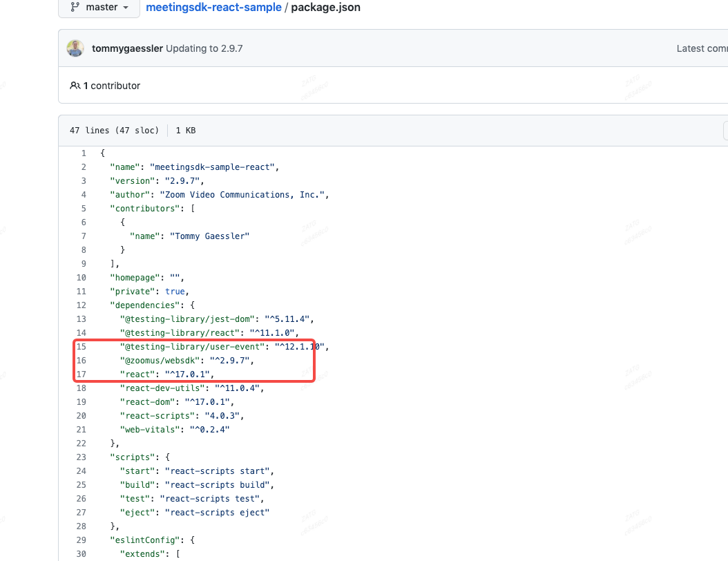Click the 1 KB file size text

(186, 131)
